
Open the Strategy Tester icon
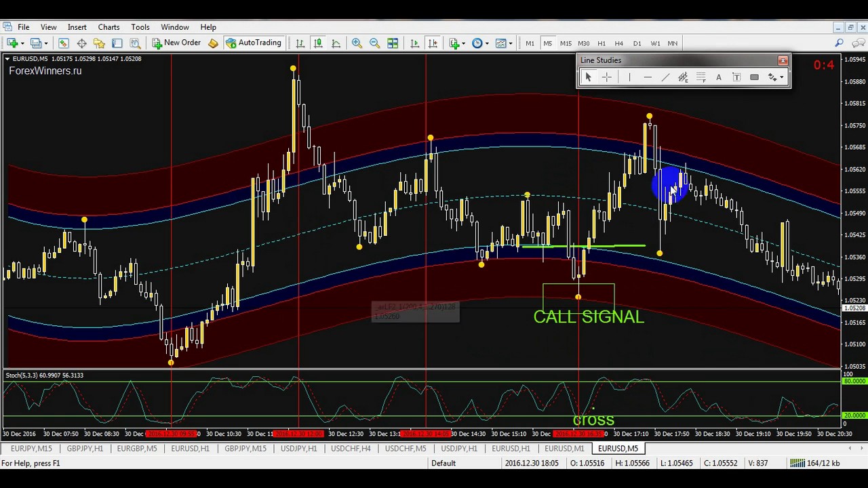point(135,43)
